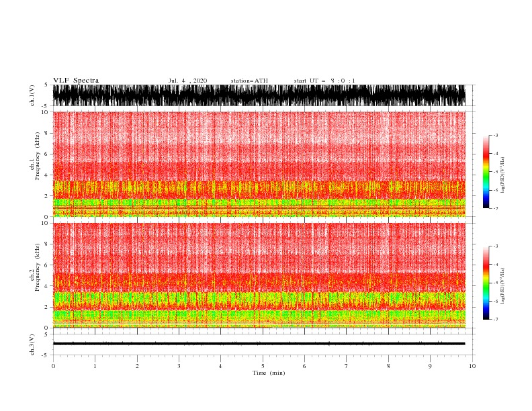Viewport: 532px width, 411px height.
Task: Click the 'station=ATH' label
Action: click(x=249, y=81)
